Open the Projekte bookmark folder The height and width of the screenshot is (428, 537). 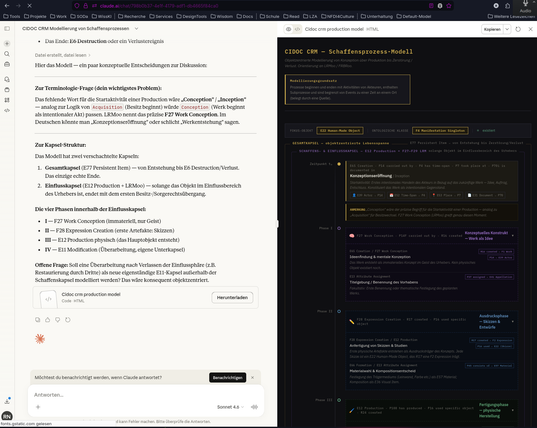click(35, 16)
